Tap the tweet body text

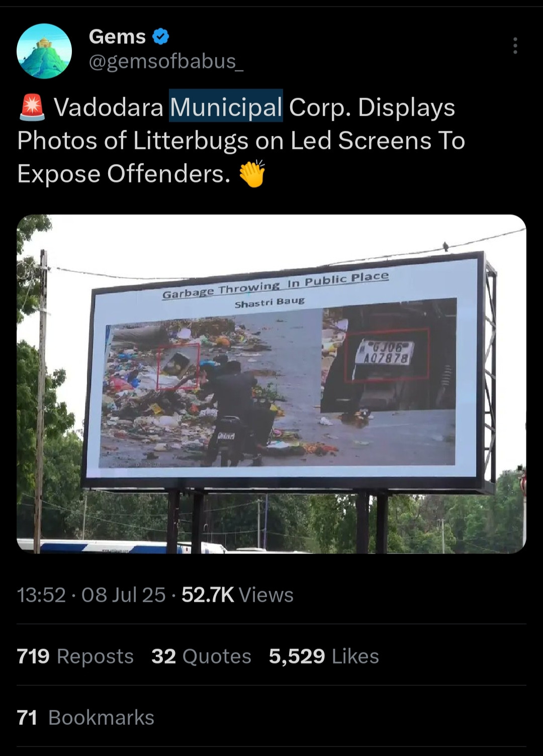click(x=241, y=140)
